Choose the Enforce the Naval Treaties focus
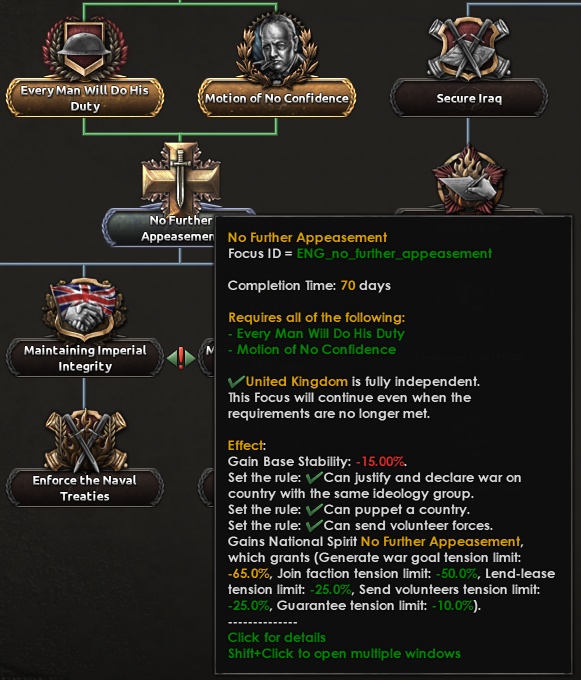The height and width of the screenshot is (680, 581). click(x=85, y=488)
